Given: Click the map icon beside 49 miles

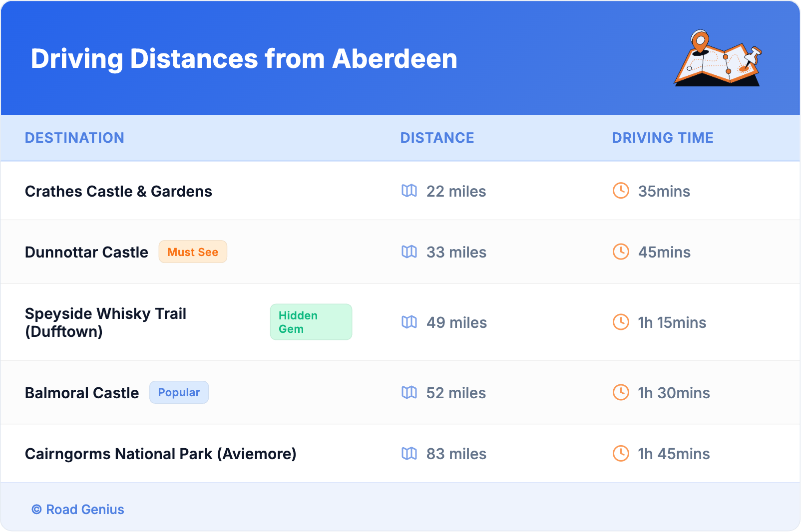Looking at the screenshot, I should [409, 322].
